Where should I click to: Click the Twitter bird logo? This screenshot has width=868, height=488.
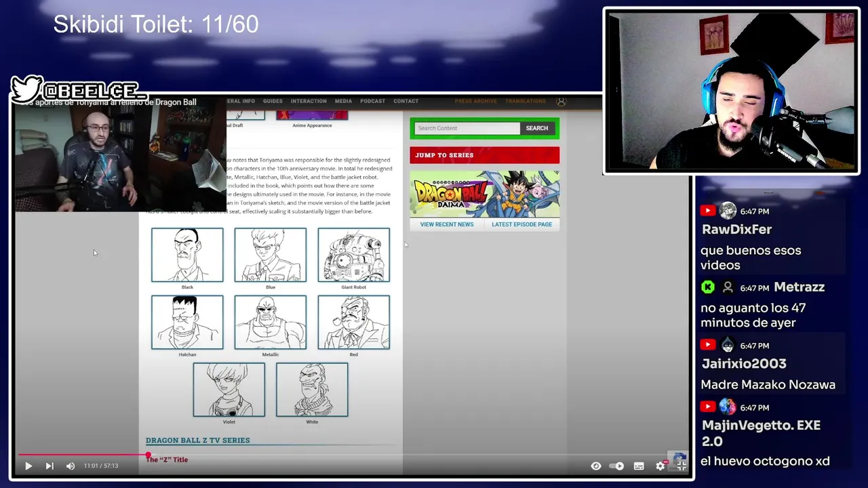click(26, 89)
